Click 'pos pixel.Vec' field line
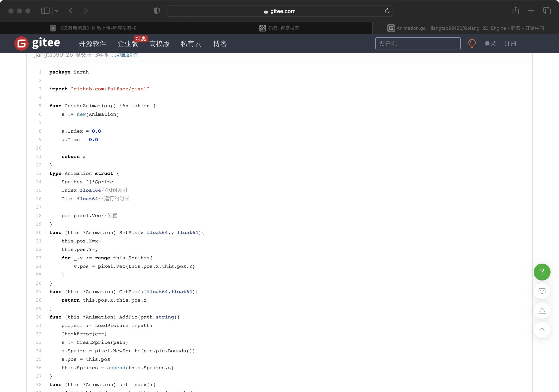559x392 pixels. click(81, 216)
